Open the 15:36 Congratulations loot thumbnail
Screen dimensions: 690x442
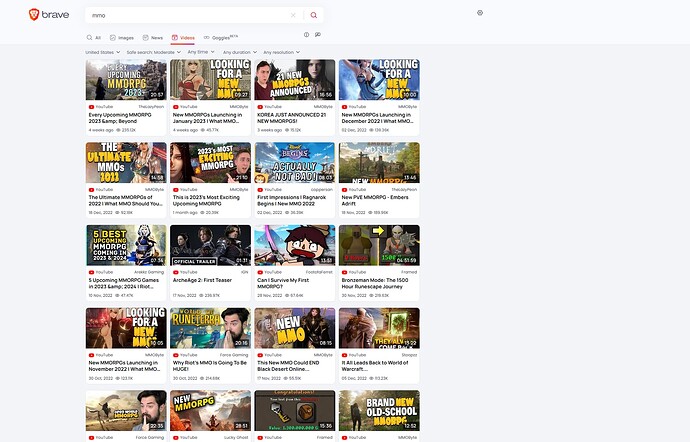[x=295, y=410]
